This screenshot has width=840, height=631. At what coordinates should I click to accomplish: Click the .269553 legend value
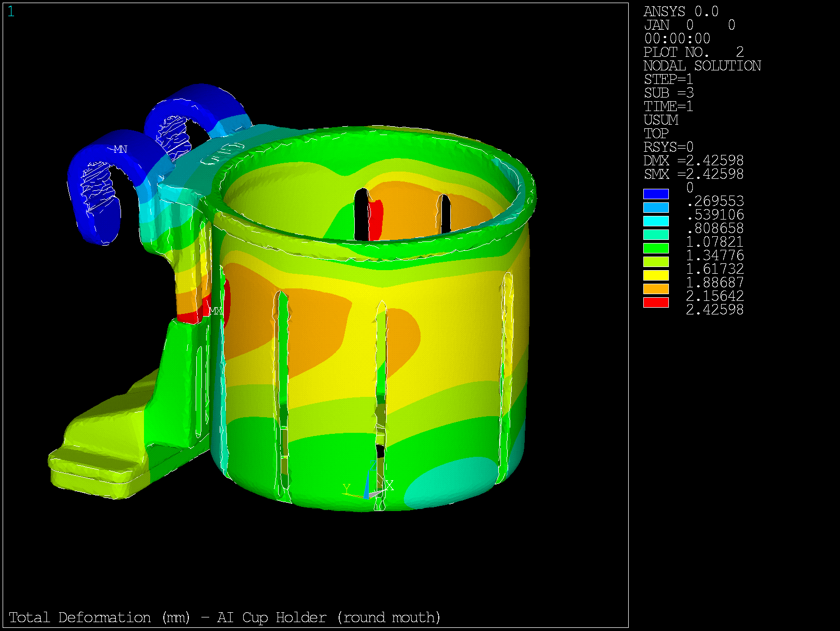[x=715, y=201]
